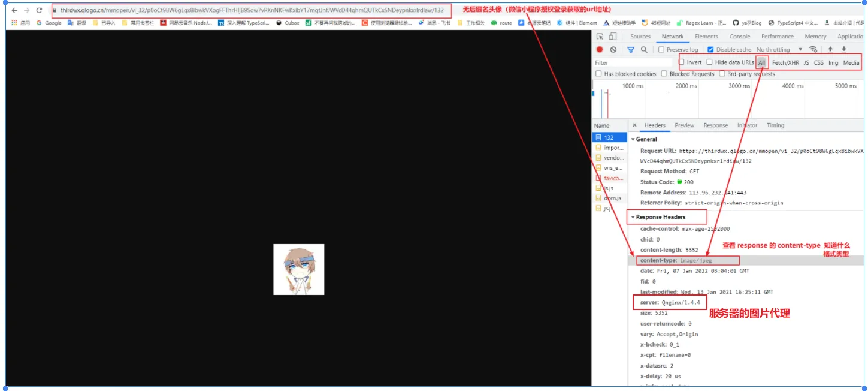Clear the network log
This screenshot has width=868, height=391.
click(x=613, y=50)
